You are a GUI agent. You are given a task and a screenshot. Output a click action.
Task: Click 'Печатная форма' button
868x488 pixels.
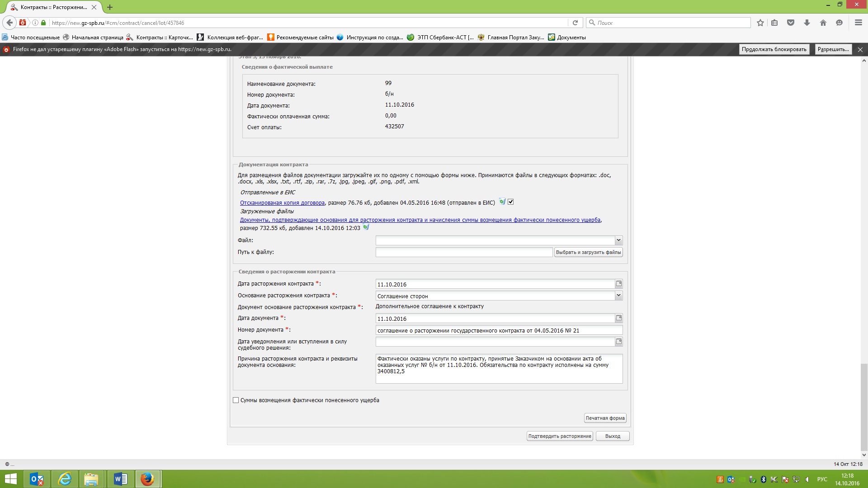(605, 418)
